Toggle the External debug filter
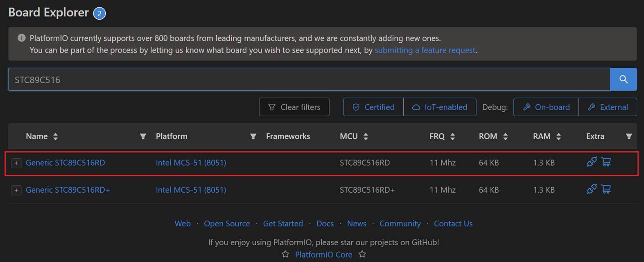The height and width of the screenshot is (262, 644). click(608, 107)
